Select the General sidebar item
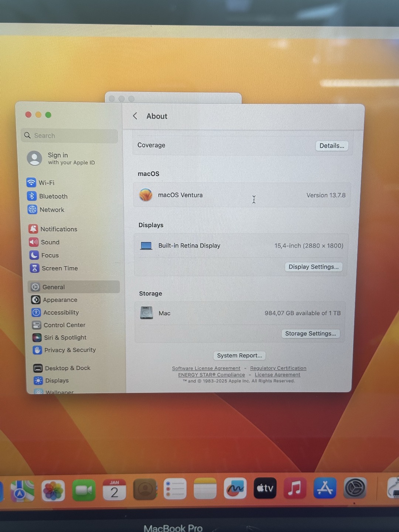 point(74,287)
